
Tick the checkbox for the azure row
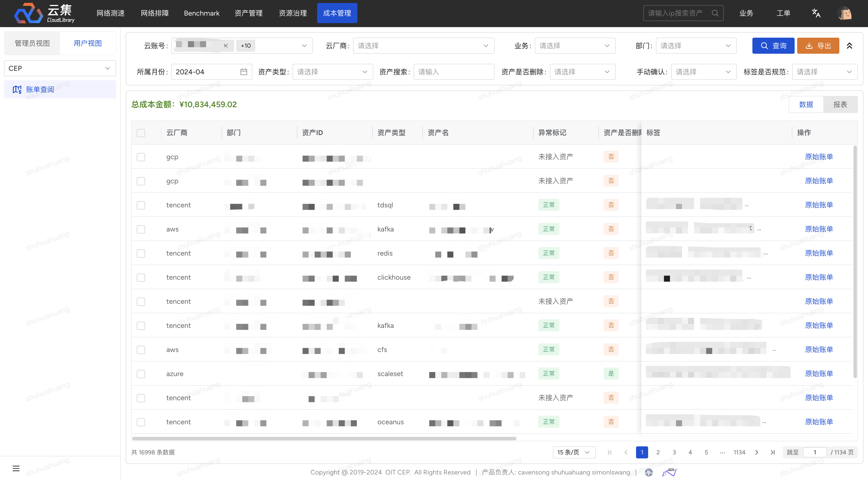(x=141, y=374)
